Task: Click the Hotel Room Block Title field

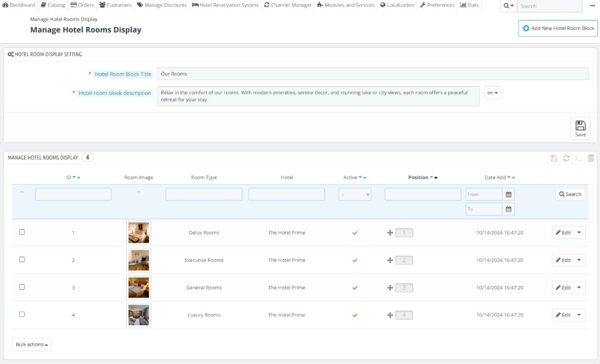Action: tap(372, 74)
